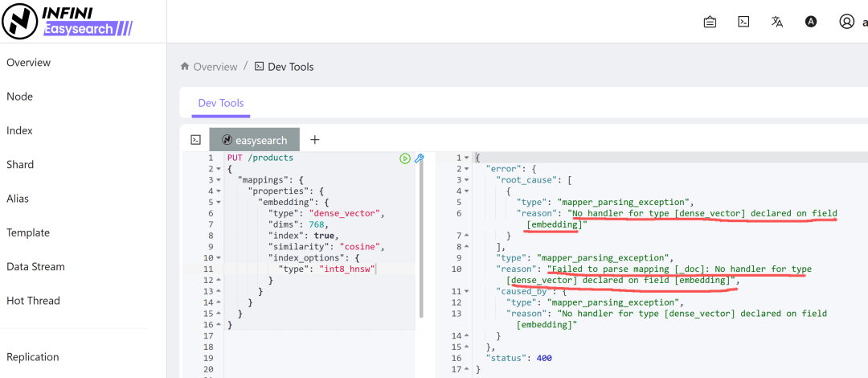The height and width of the screenshot is (378, 868).
Task: Collapse the "embedding" block at request line 5
Action: [219, 203]
